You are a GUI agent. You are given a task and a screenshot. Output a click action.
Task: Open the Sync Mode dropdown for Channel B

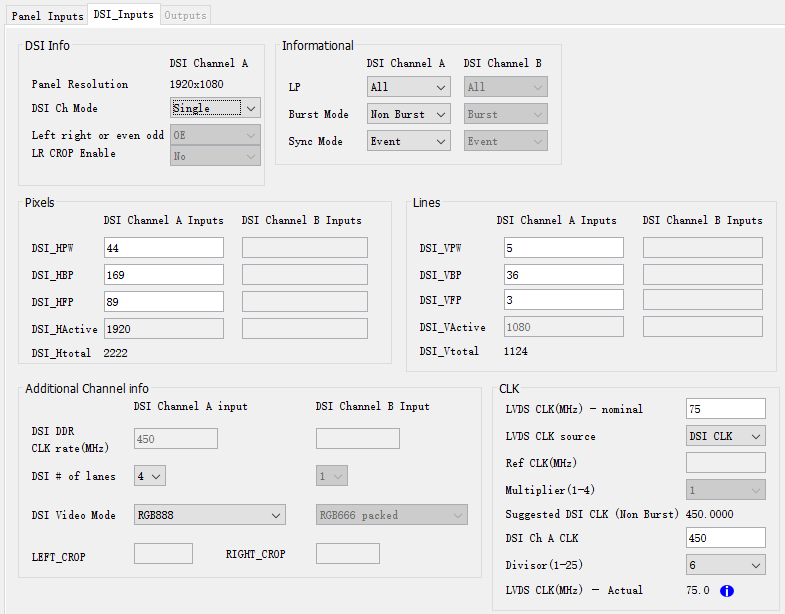[506, 141]
